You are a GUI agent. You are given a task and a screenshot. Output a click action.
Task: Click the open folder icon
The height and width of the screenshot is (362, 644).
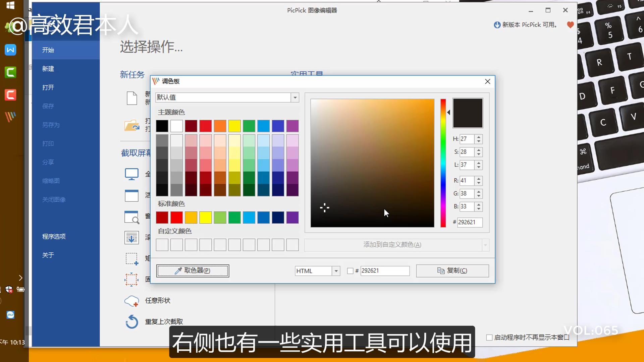(x=132, y=125)
